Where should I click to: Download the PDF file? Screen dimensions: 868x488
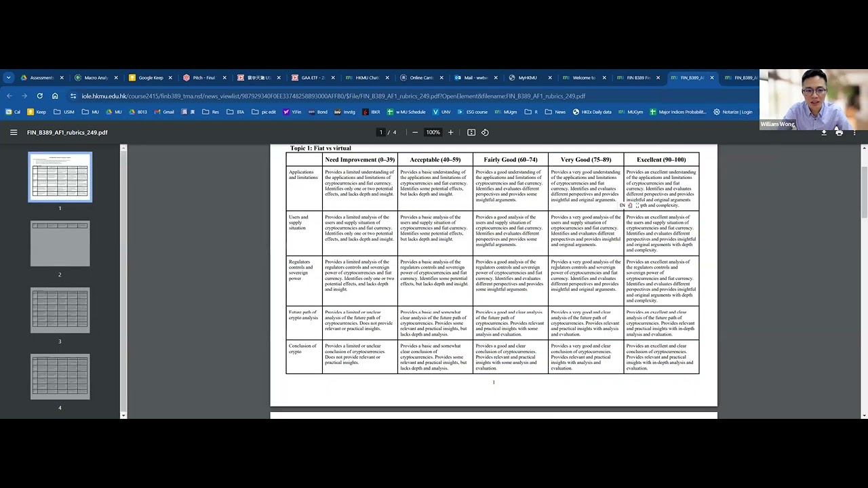pyautogui.click(x=824, y=132)
